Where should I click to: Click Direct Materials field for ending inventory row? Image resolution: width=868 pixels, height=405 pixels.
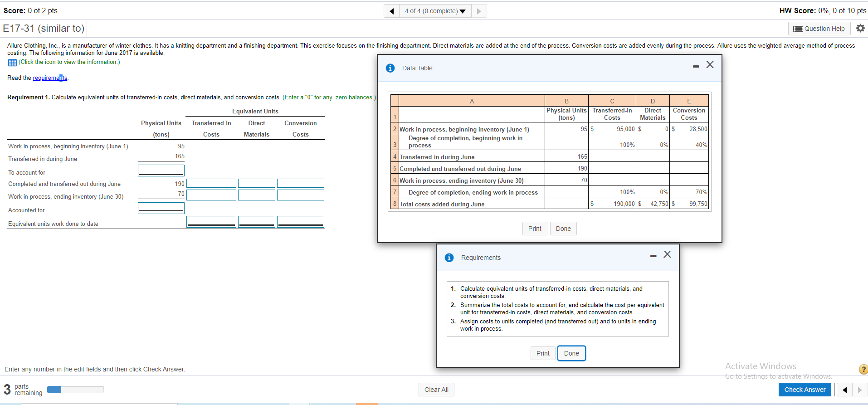257,195
